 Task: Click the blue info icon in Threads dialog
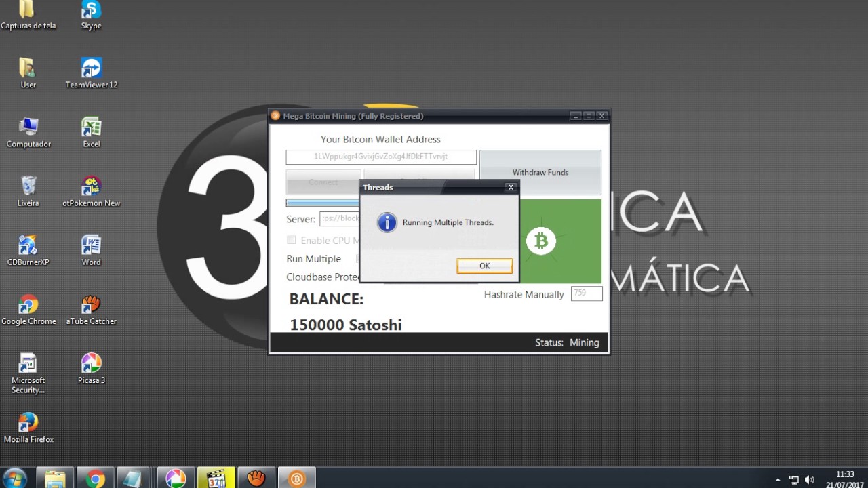click(387, 222)
